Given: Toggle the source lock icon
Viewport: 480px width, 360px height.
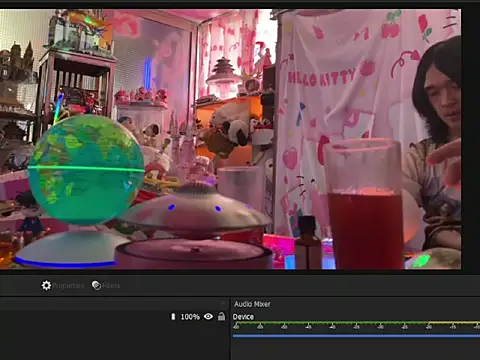Looking at the screenshot, I should coord(221,316).
